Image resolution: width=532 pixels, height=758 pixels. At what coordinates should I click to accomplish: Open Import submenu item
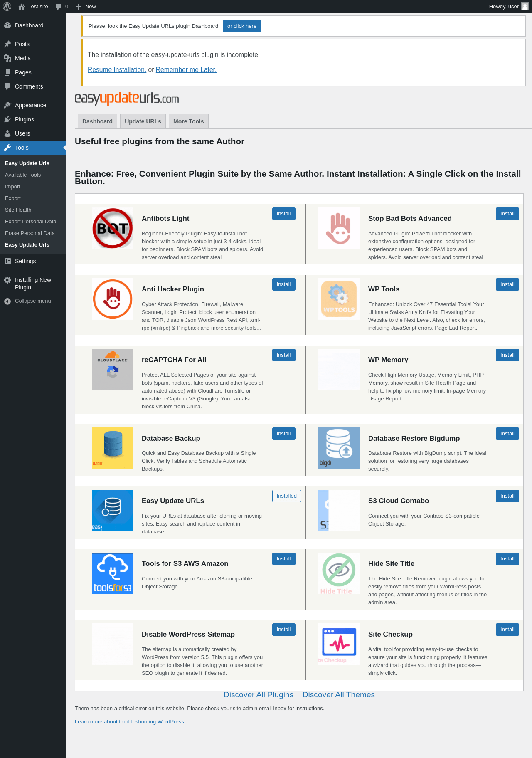[x=12, y=187]
